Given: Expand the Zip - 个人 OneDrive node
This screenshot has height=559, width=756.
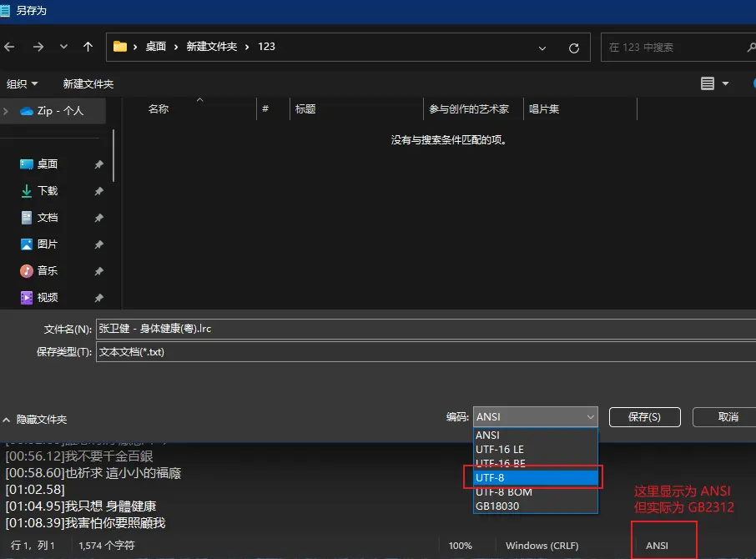Looking at the screenshot, I should (x=7, y=111).
